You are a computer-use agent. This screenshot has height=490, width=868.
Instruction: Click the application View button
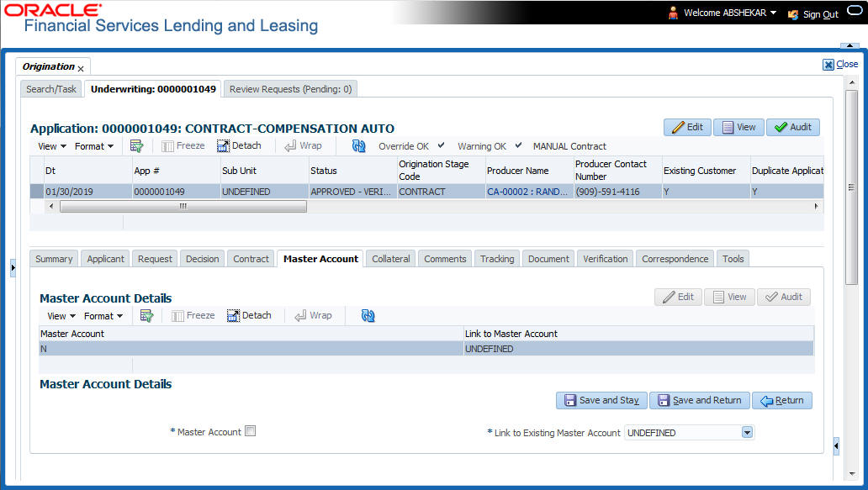coord(738,127)
